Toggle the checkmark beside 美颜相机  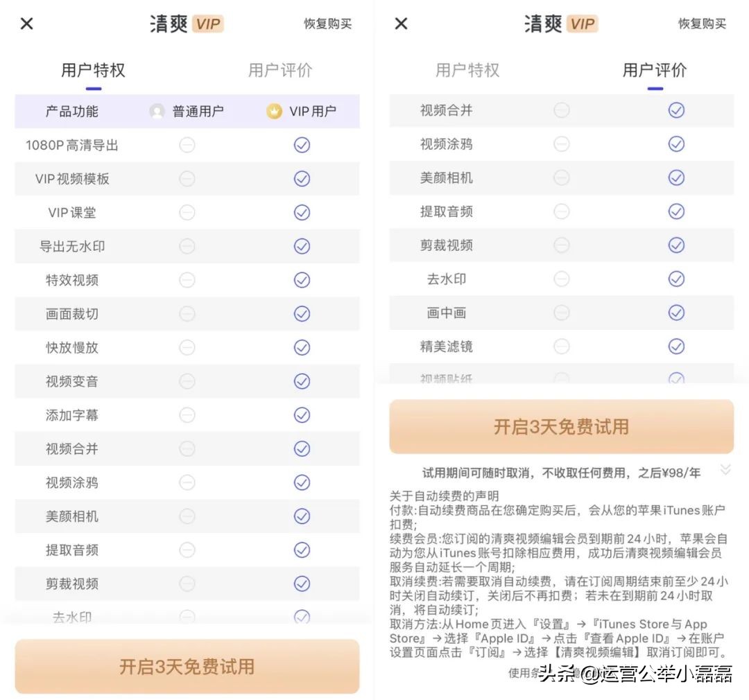pos(301,516)
